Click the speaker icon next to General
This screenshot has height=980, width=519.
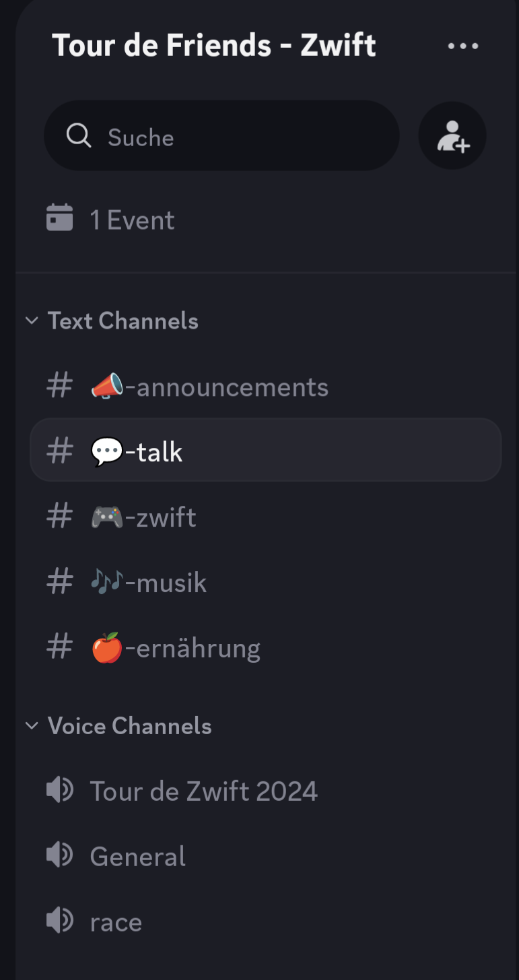[x=60, y=855]
